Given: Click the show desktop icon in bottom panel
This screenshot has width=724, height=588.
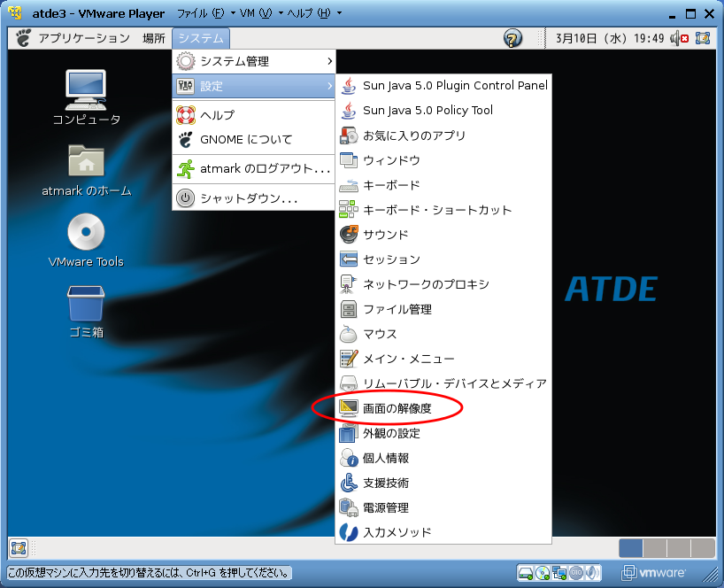Looking at the screenshot, I should click(x=19, y=548).
